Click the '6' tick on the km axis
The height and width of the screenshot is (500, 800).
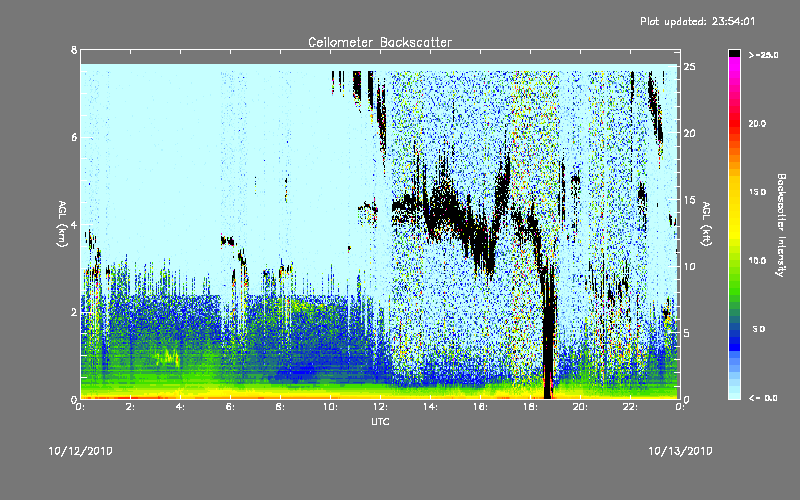tap(74, 137)
